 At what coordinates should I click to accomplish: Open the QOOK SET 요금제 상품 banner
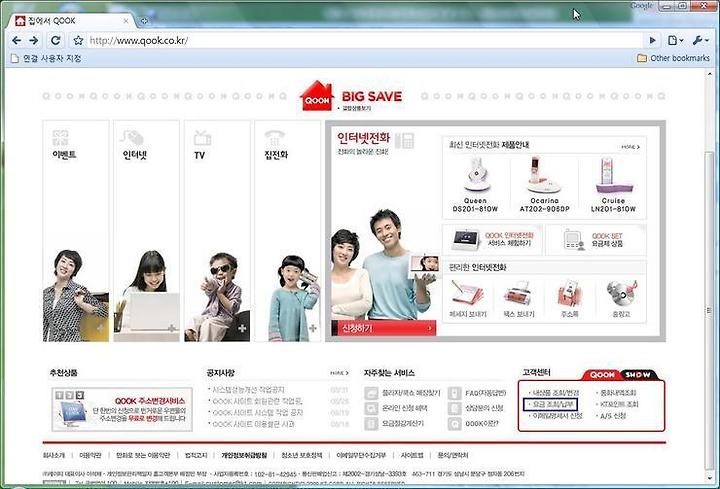coord(596,240)
